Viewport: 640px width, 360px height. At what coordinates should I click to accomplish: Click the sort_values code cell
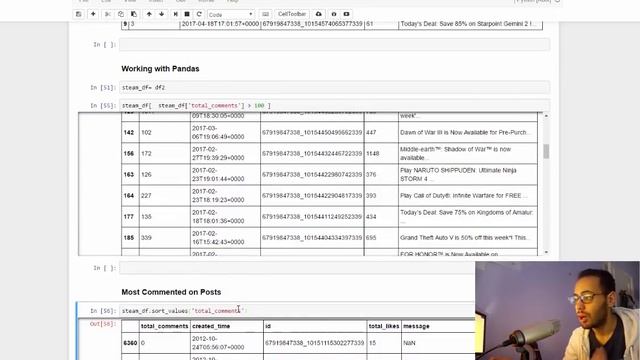297,311
